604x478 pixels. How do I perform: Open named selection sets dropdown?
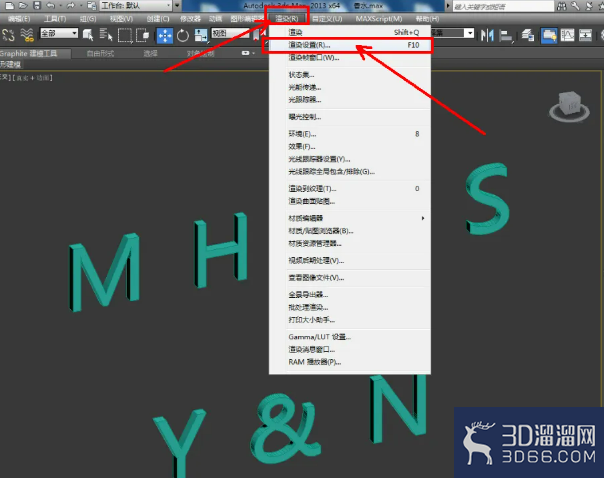[x=453, y=33]
